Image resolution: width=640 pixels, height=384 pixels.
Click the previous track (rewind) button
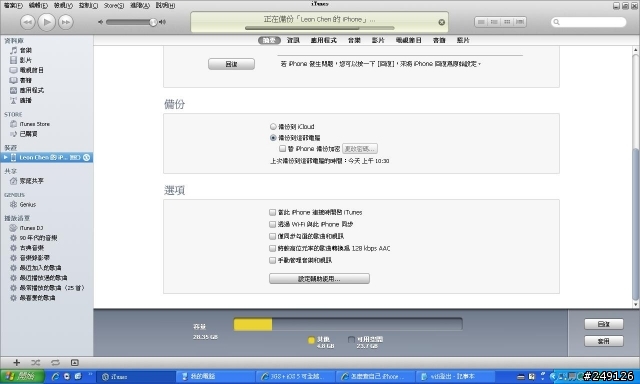pyautogui.click(x=27, y=22)
